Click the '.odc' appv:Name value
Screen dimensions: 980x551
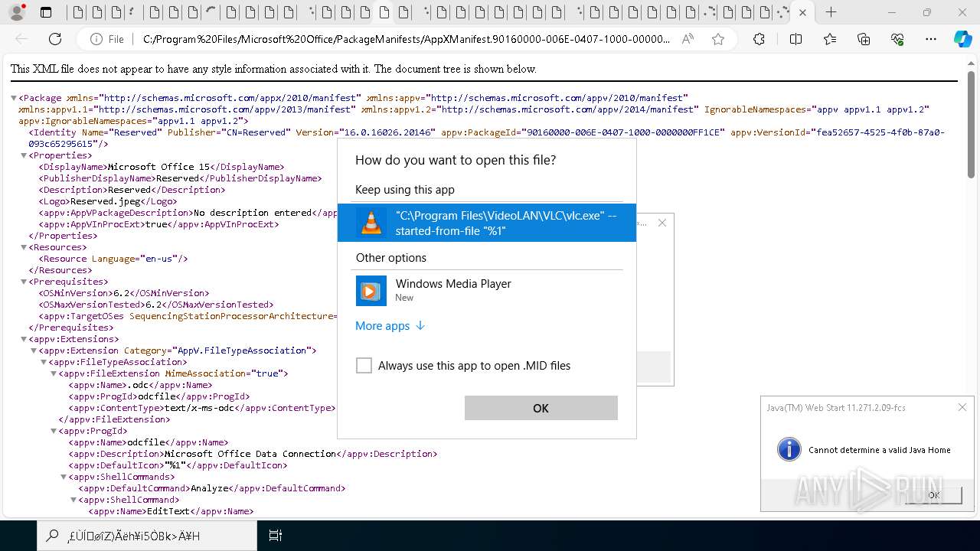[x=137, y=385]
